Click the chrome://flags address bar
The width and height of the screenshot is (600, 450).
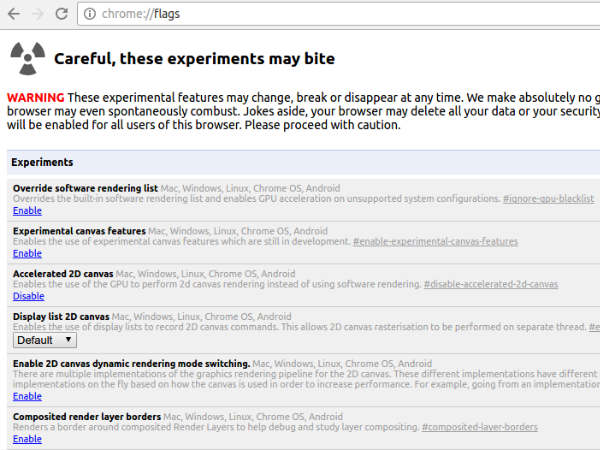[300, 15]
